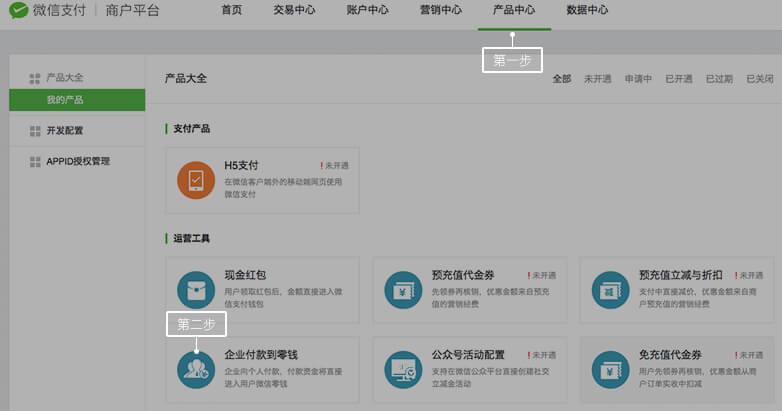
Task: Click the 公众号活动配置 monitor icon
Action: tap(403, 369)
